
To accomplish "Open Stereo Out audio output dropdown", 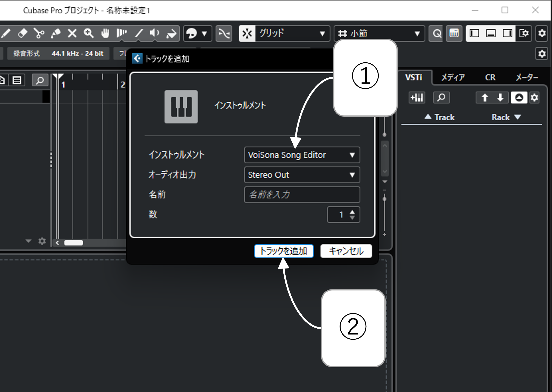I will [x=302, y=175].
